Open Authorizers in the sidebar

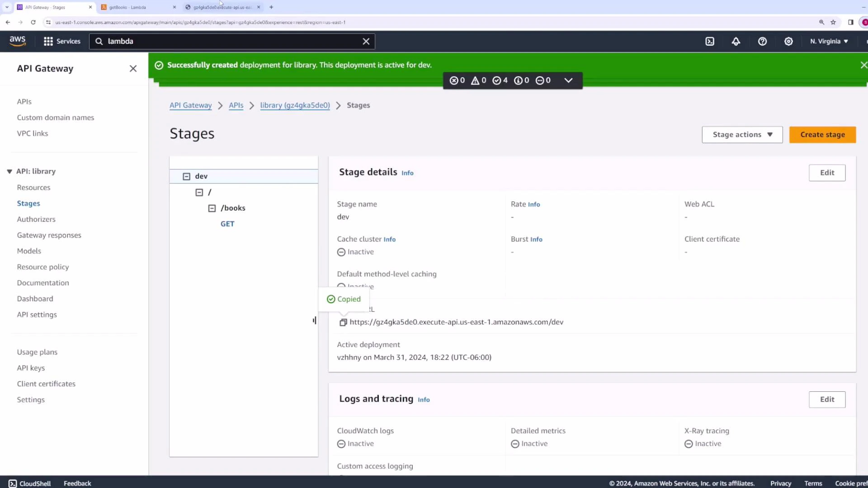(36, 219)
